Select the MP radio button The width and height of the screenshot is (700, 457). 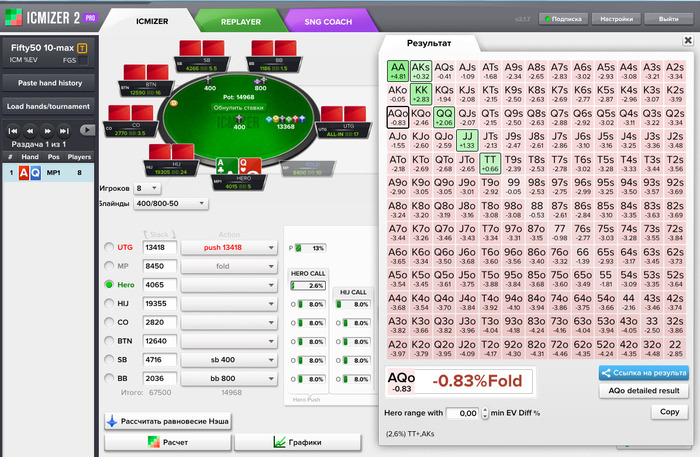tap(109, 266)
